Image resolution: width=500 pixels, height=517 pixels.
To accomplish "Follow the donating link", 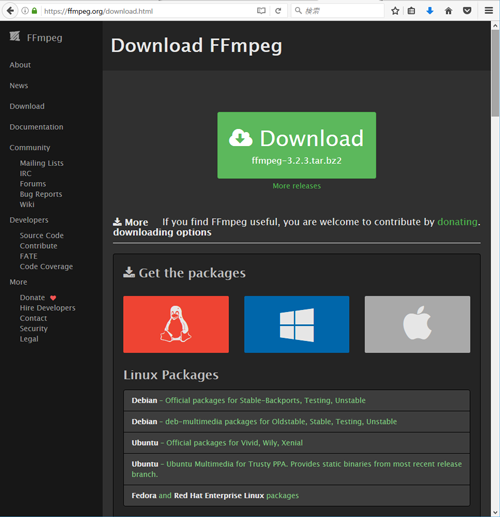I will coord(457,222).
